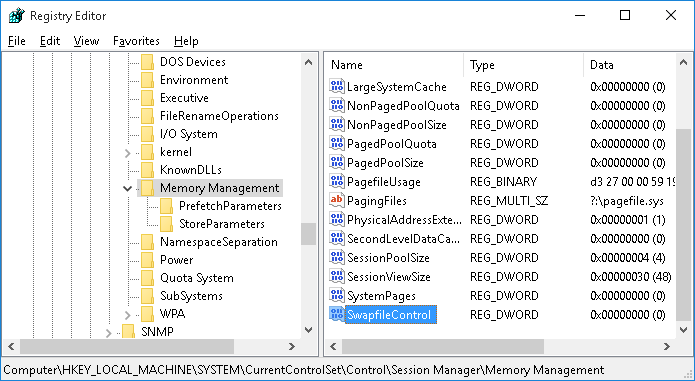
Task: Select the Power key in the tree
Action: pos(176,260)
